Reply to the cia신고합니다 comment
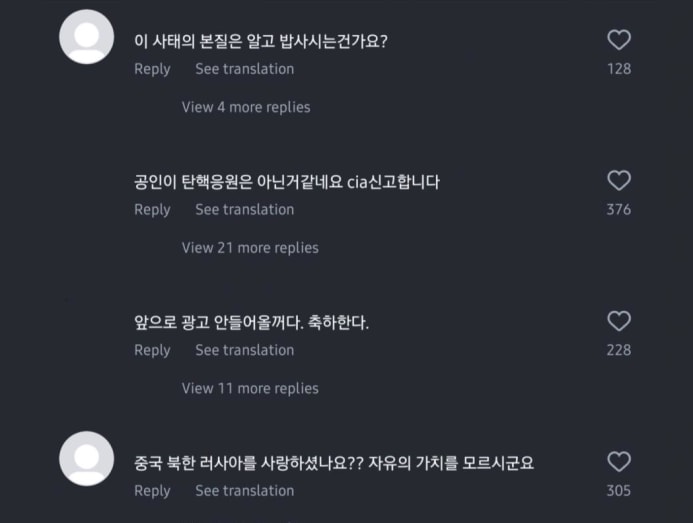The width and height of the screenshot is (693, 523). click(x=152, y=209)
